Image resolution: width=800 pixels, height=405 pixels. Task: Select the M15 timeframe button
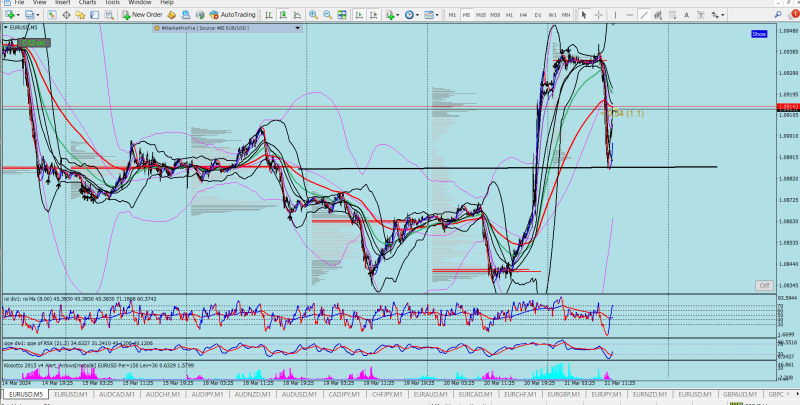481,15
